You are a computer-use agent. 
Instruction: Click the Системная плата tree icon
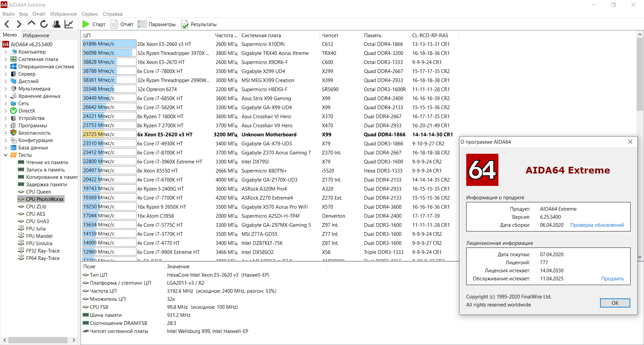click(14, 59)
